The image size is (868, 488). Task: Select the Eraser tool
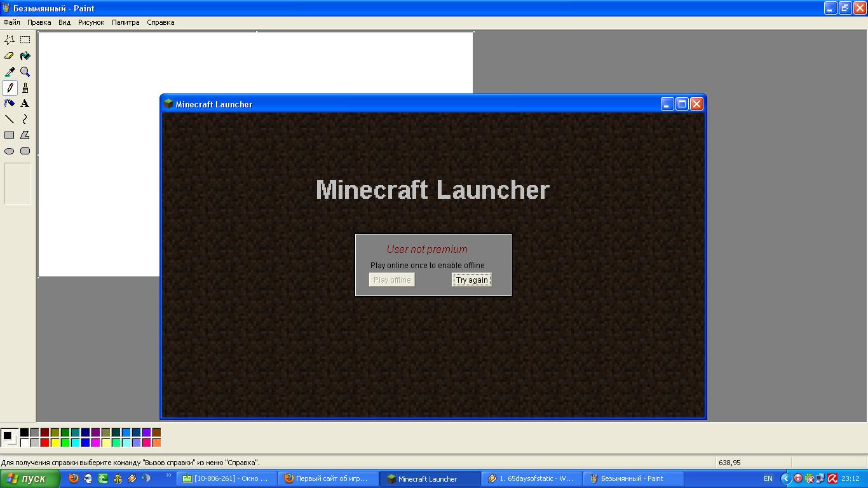click(10, 56)
